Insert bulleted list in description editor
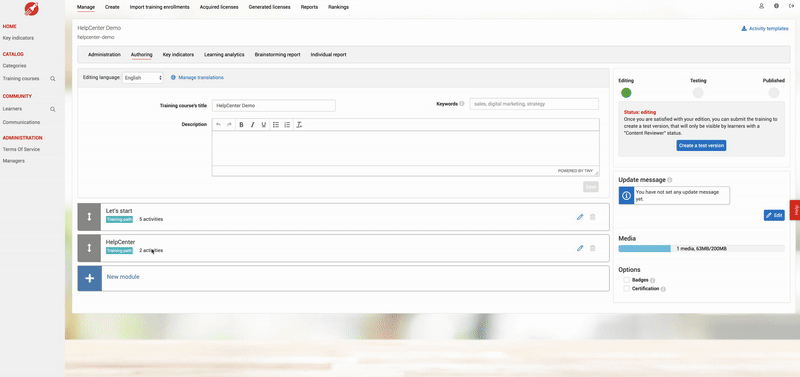 (276, 124)
